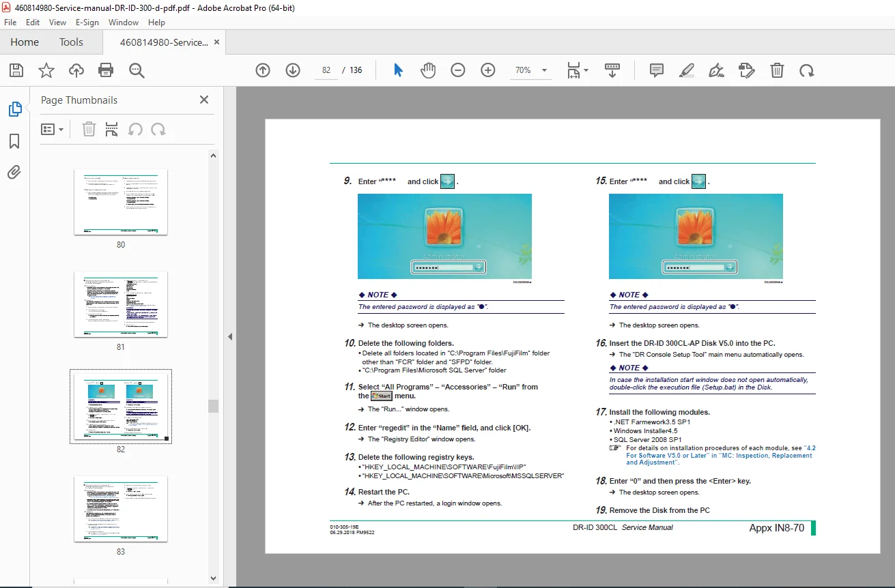This screenshot has width=895, height=588.
Task: Zoom out with minus icon
Action: click(x=458, y=70)
